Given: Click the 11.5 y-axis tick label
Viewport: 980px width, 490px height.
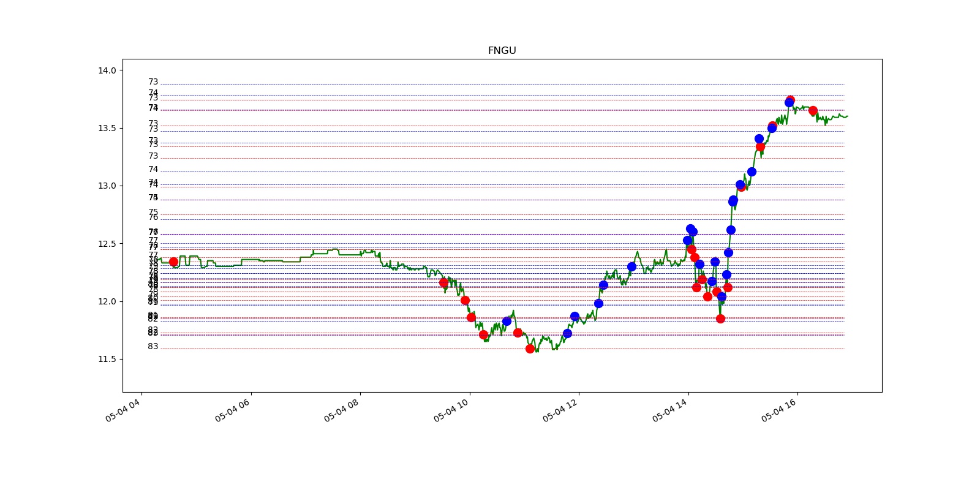Looking at the screenshot, I should click(107, 359).
